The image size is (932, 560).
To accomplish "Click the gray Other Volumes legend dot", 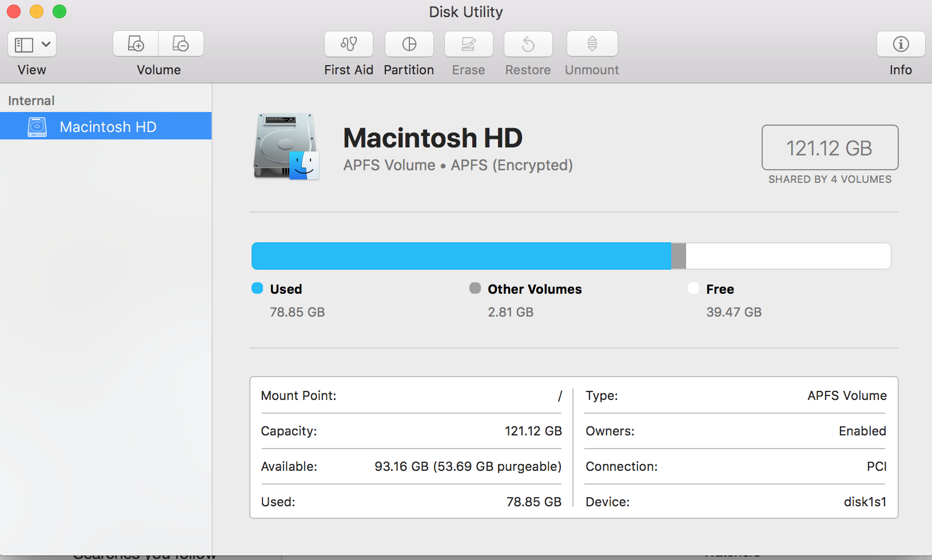I will pyautogui.click(x=475, y=288).
